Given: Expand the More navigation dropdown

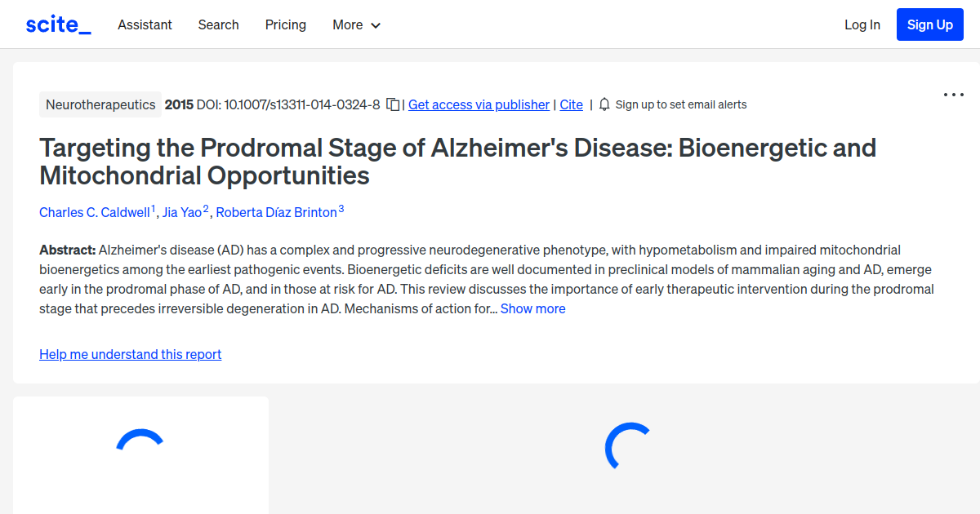Looking at the screenshot, I should (356, 24).
